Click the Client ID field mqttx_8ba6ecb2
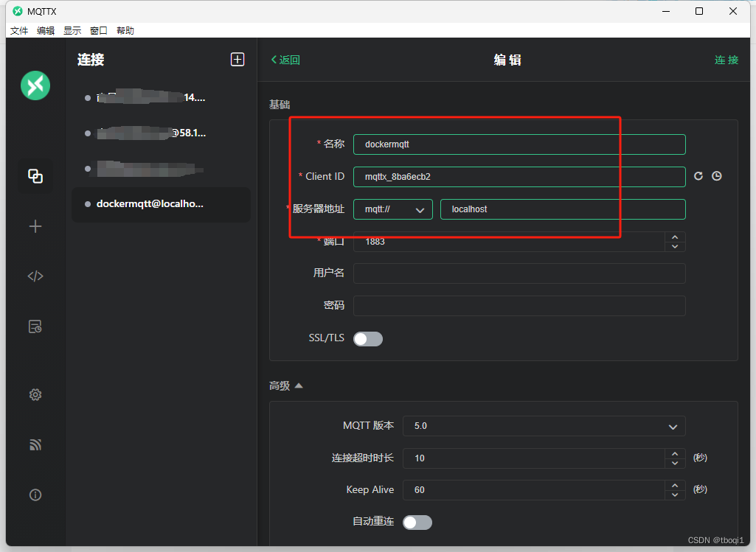 pos(519,177)
